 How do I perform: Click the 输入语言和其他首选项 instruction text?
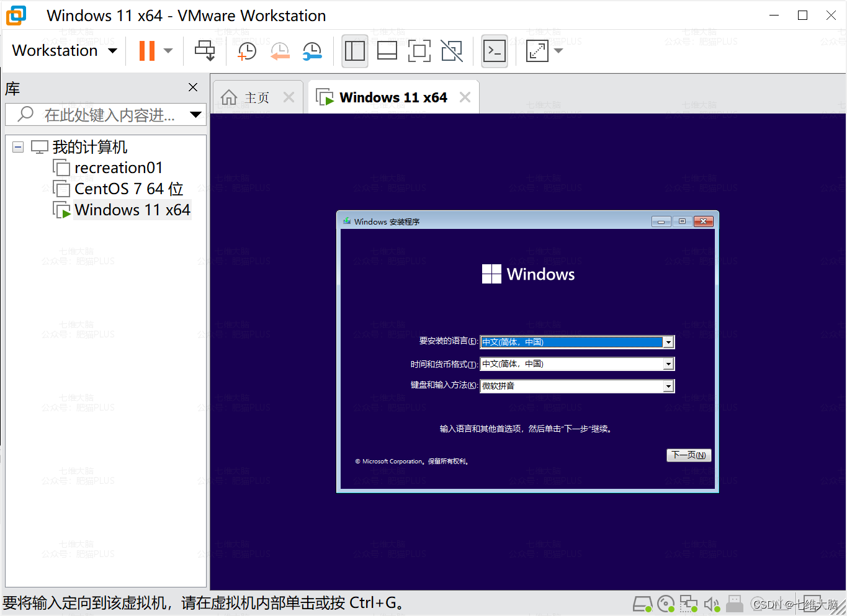pyautogui.click(x=527, y=429)
